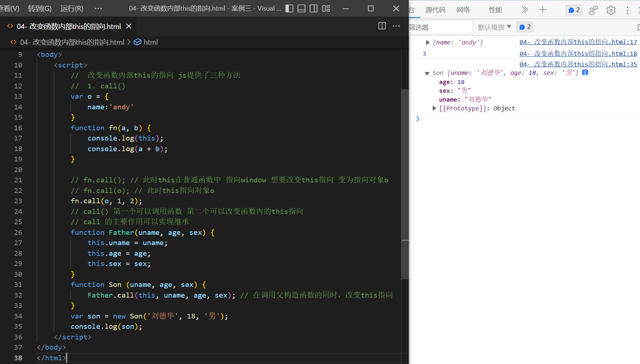This screenshot has width=640, height=364.
Task: Click the console filter input field
Action: tap(440, 27)
